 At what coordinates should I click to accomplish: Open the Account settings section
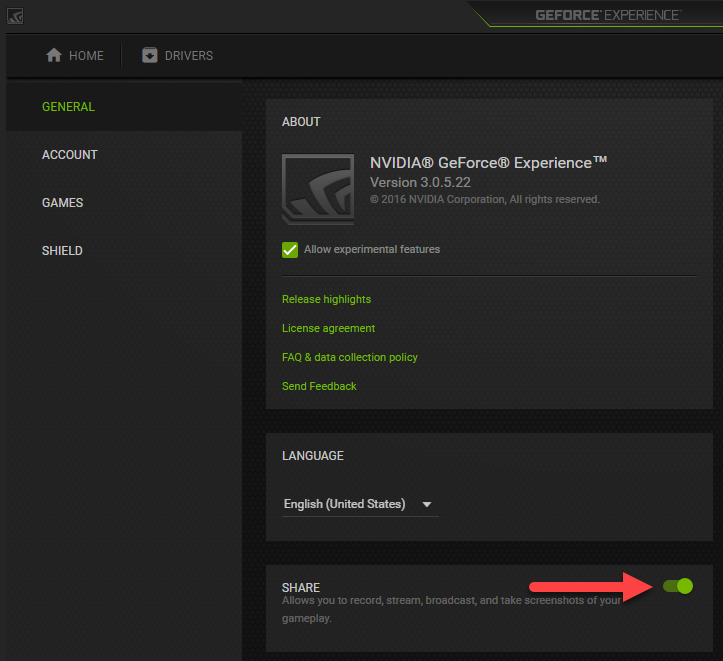[x=70, y=155]
